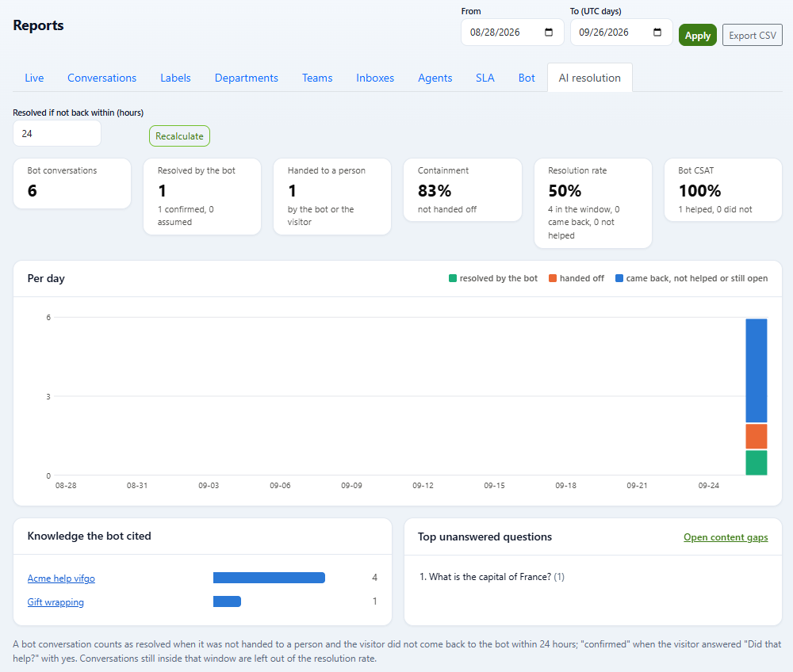Open the To date calendar picker icon
Image resolution: width=793 pixels, height=672 pixels.
[x=657, y=32]
